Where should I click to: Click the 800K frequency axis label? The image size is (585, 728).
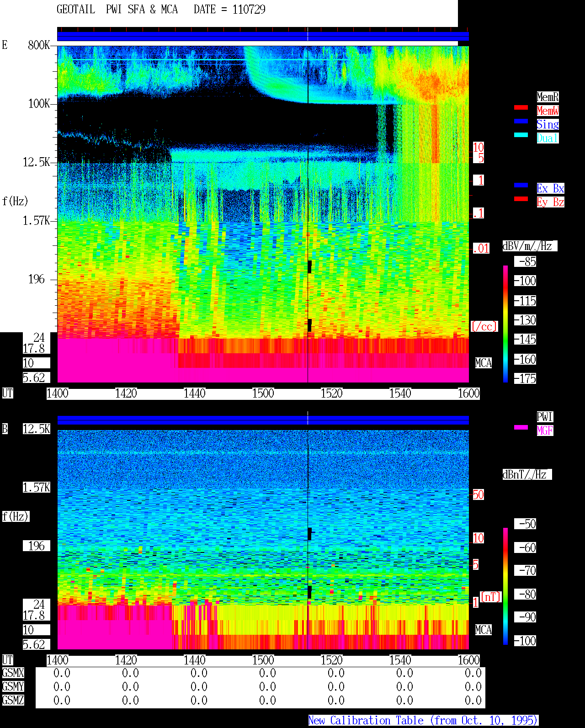pos(39,45)
